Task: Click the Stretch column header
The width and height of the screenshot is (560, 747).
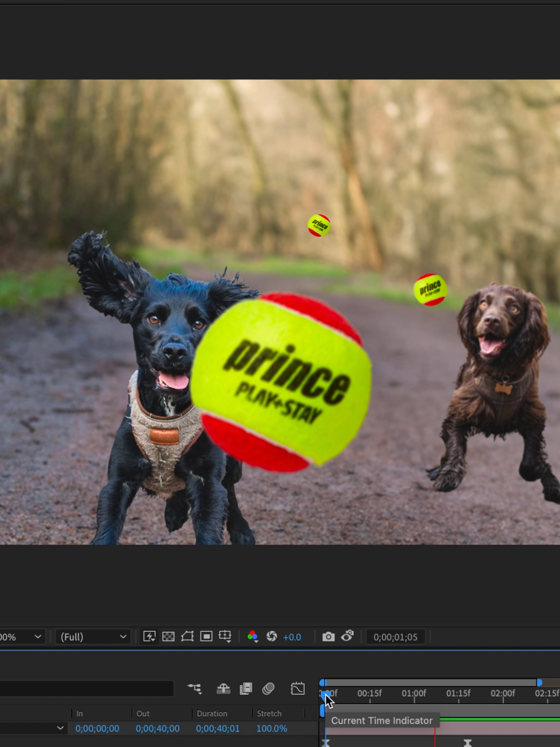Action: (x=269, y=713)
